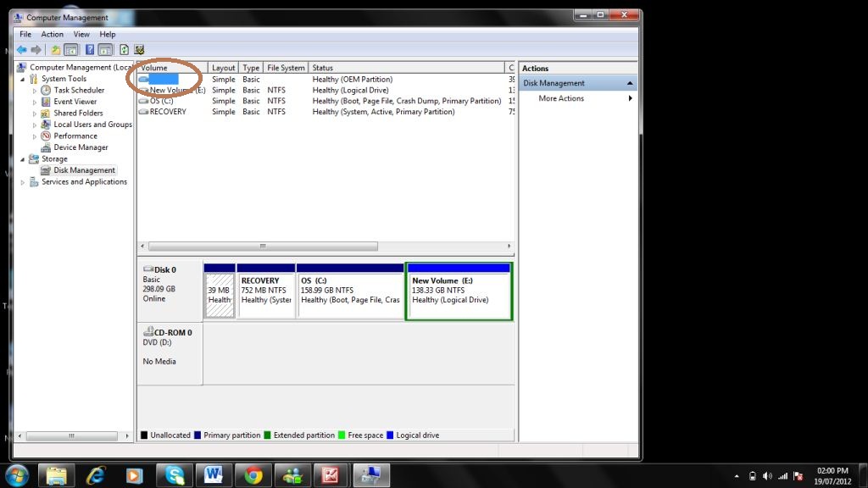Open the View menu
This screenshot has width=868, height=488.
(x=81, y=34)
